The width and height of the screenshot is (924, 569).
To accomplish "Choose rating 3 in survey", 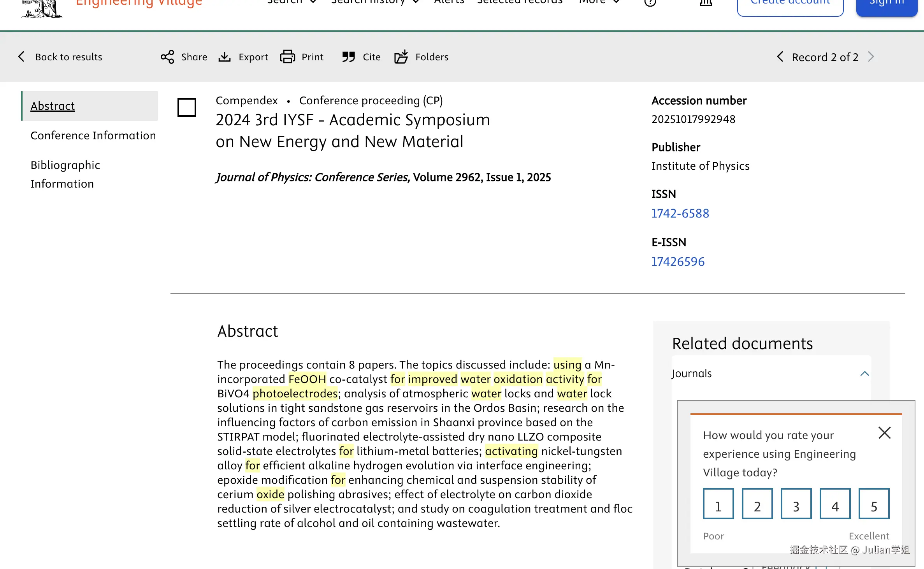I will (796, 504).
